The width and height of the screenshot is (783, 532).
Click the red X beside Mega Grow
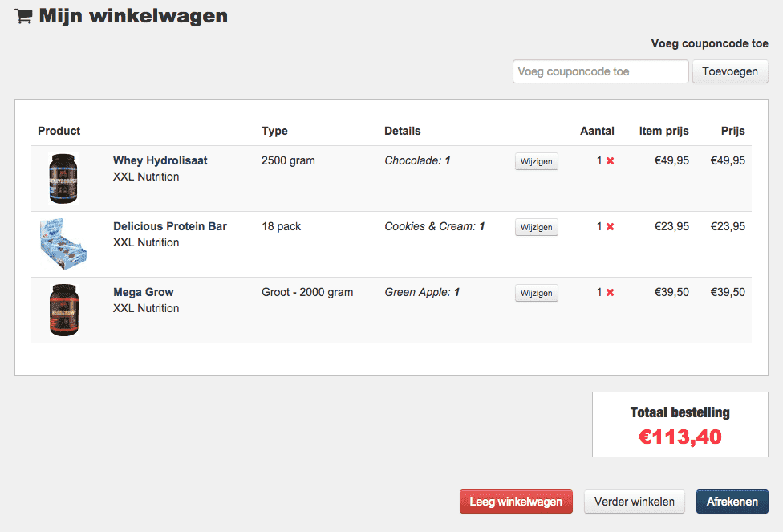pyautogui.click(x=610, y=293)
